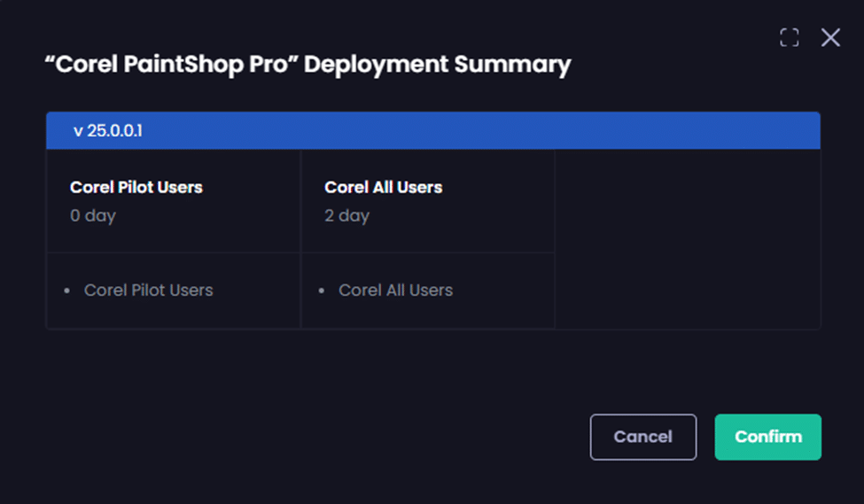Click the words "Deployment Summary" in the title
This screenshot has height=504, width=864.
(437, 65)
